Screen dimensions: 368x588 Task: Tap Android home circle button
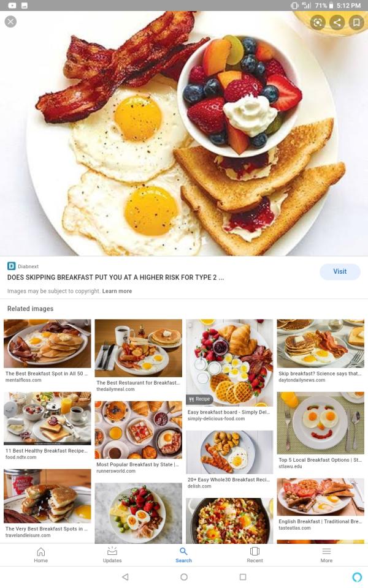point(184,577)
